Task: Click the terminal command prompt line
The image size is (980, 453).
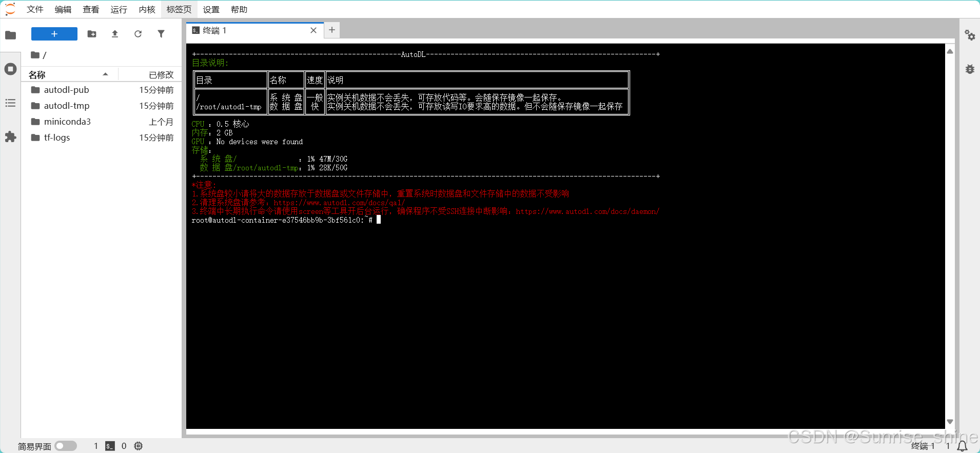Action: click(286, 220)
